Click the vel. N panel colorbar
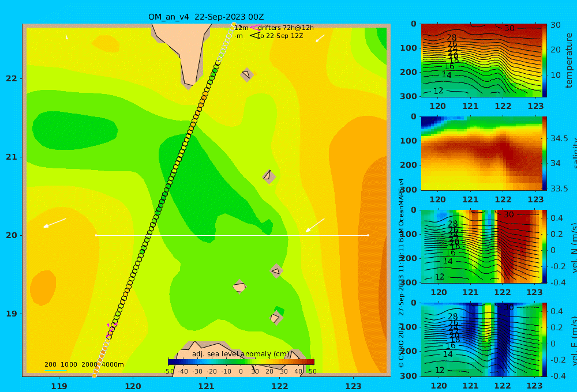The image size is (577, 392). [x=545, y=246]
